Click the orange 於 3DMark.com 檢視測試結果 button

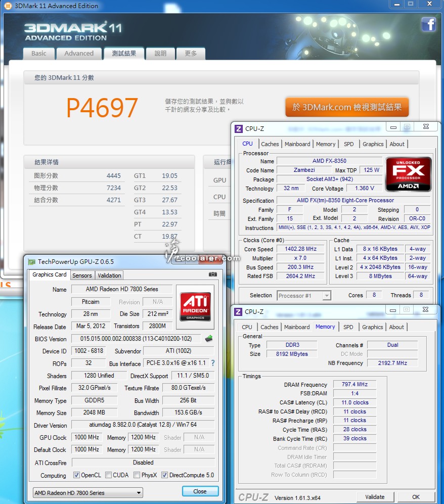347,107
